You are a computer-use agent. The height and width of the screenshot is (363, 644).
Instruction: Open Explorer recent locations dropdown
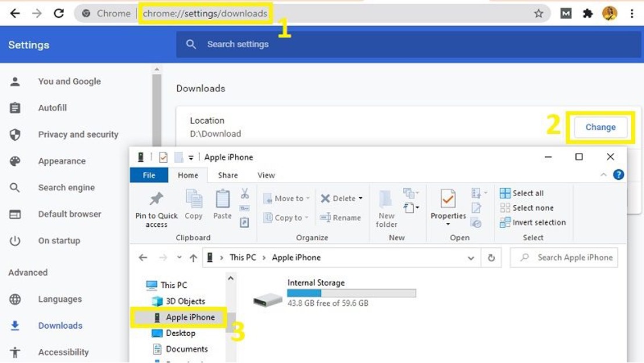179,258
